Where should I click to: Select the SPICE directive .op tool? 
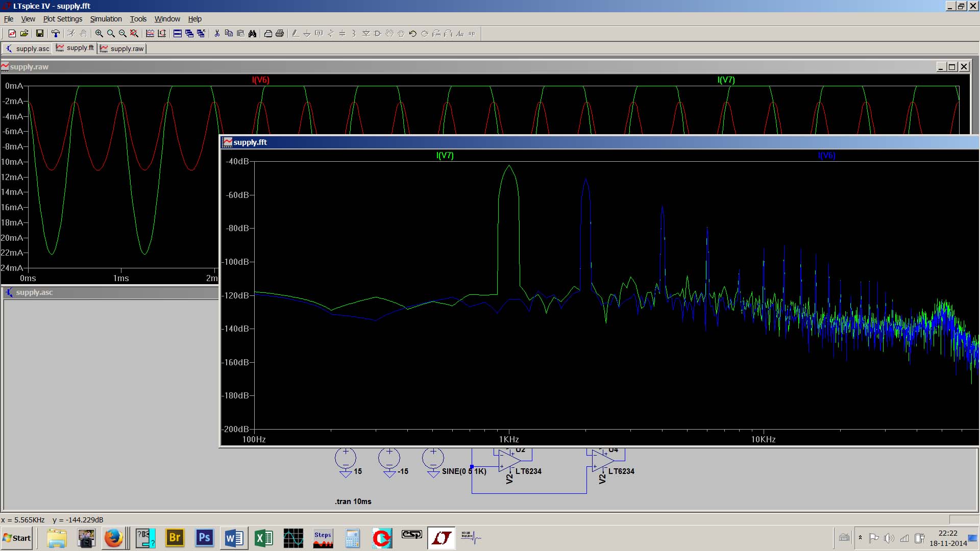tap(472, 34)
